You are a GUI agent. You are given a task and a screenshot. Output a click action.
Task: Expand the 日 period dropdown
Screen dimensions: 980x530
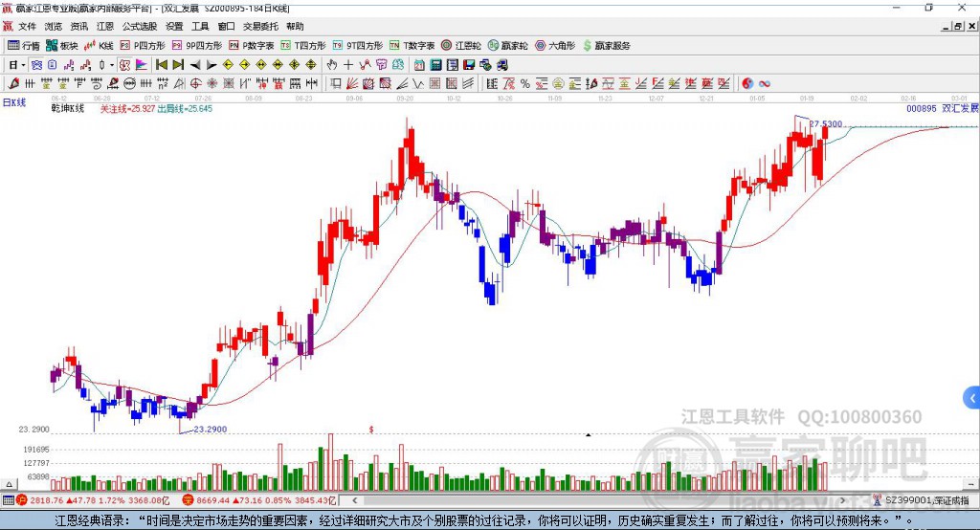click(23, 65)
